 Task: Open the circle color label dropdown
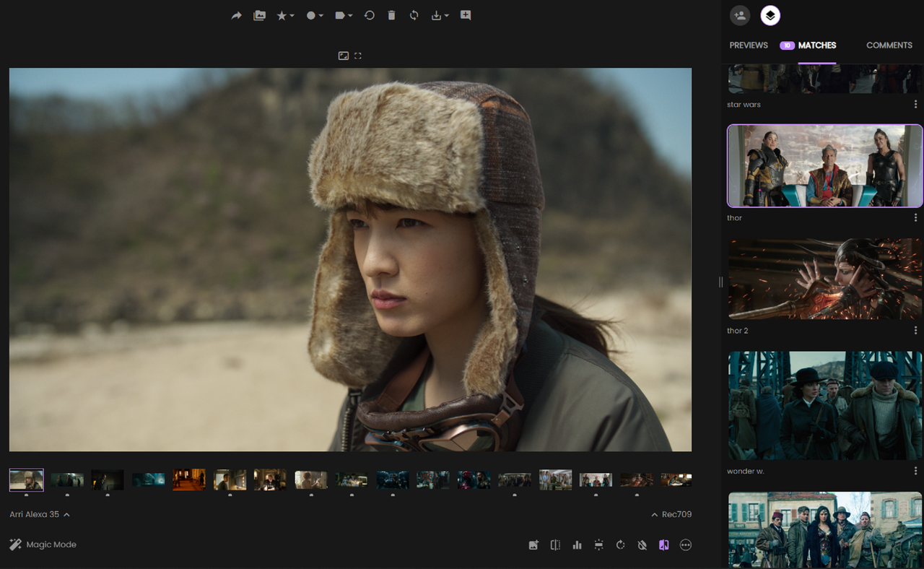pyautogui.click(x=315, y=15)
